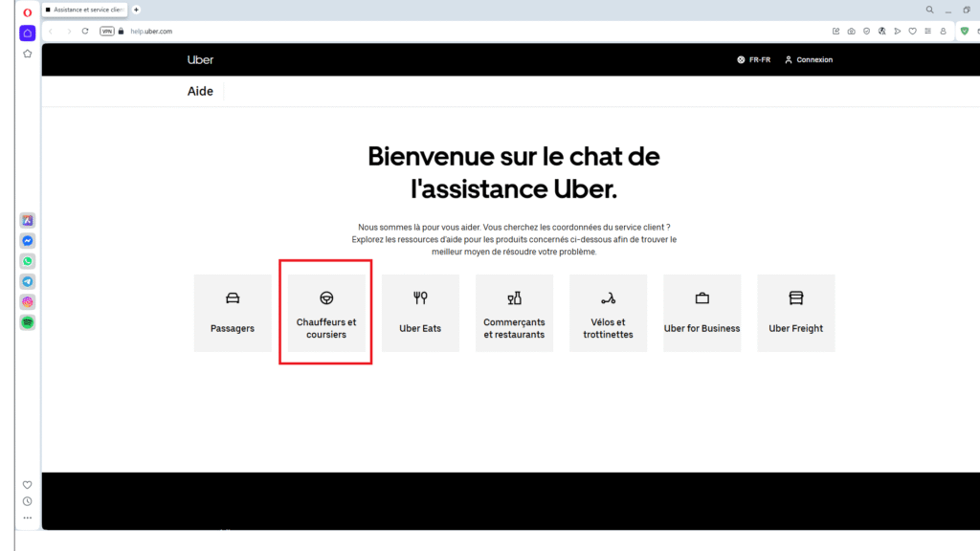Click the Uber logo in the header
980x551 pixels.
(x=200, y=60)
